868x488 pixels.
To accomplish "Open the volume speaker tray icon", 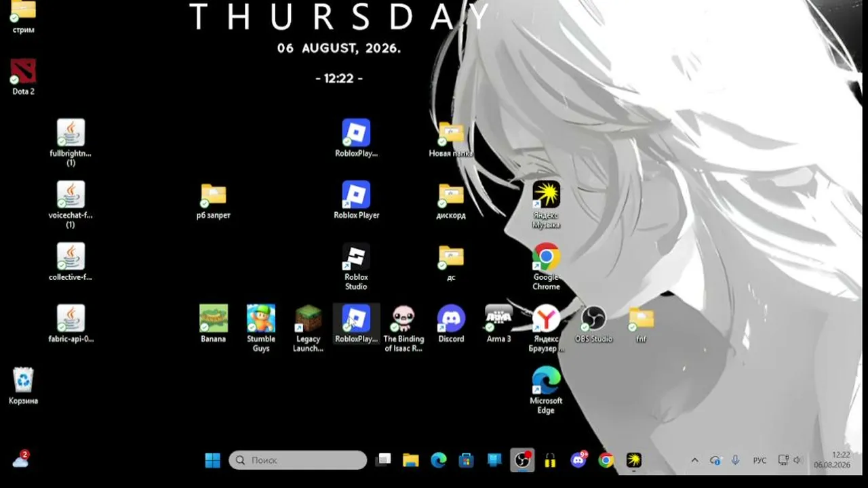I will tap(797, 460).
